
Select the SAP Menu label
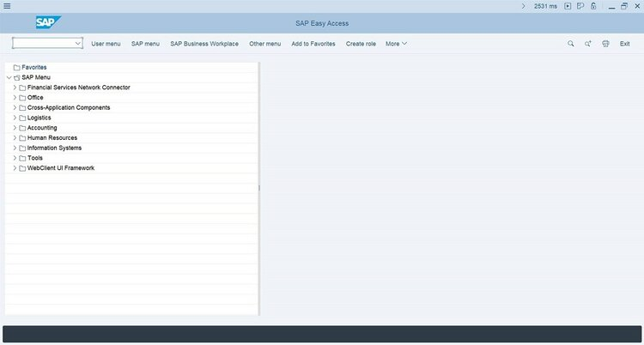click(36, 77)
